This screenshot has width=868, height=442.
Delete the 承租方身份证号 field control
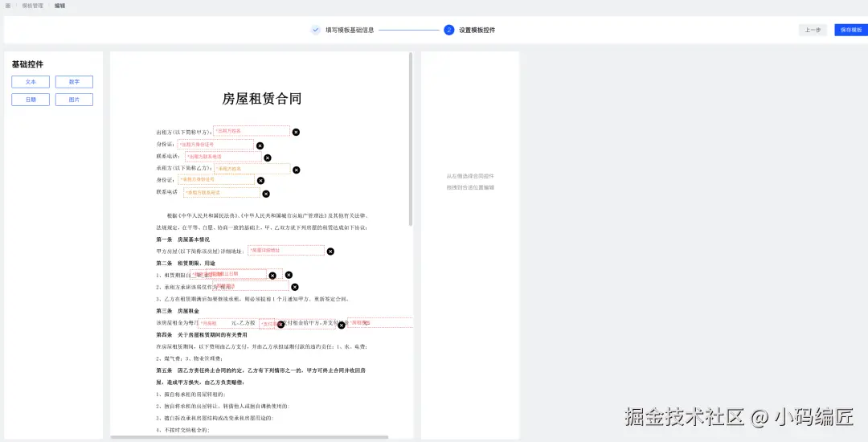coord(260,180)
